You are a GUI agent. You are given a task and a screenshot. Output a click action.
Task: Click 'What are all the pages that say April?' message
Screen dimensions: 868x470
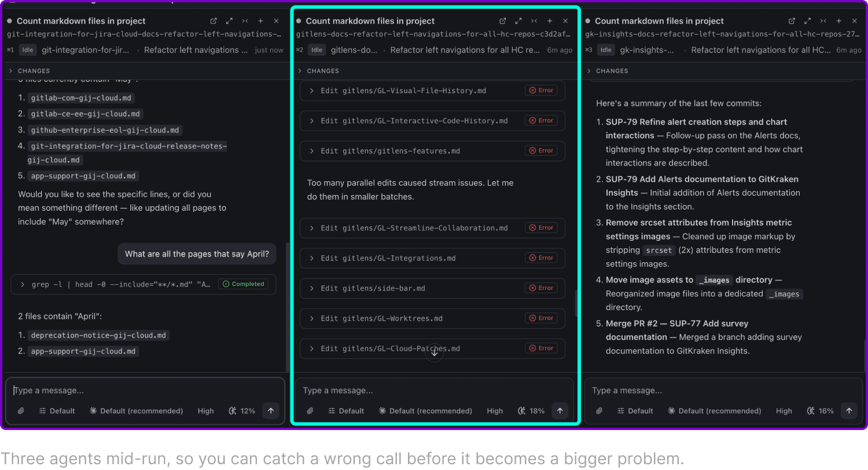[x=197, y=254]
